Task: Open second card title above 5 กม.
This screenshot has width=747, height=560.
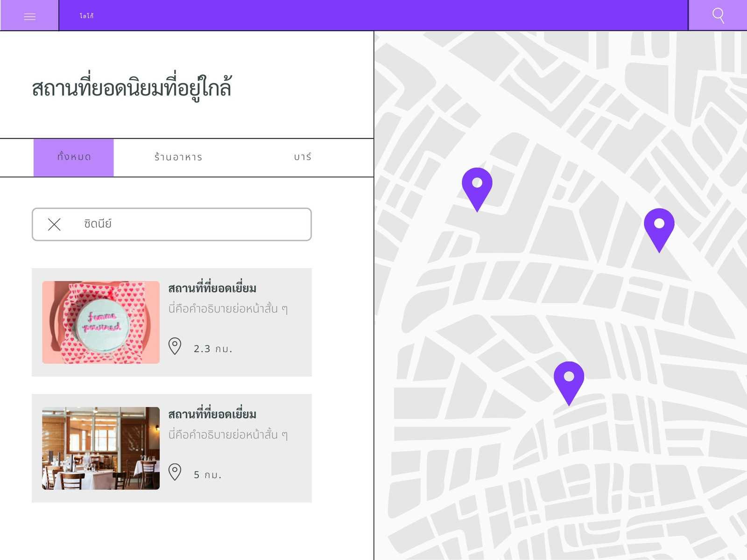Action: [212, 414]
